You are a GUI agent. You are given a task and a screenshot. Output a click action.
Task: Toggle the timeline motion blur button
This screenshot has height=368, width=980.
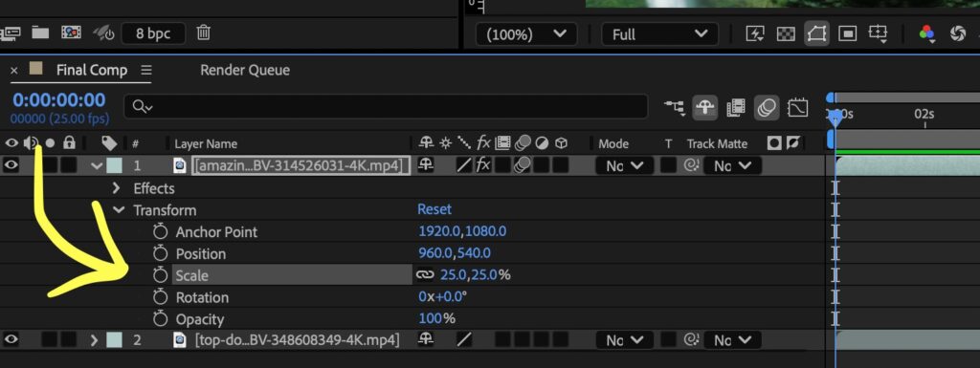coord(767,108)
